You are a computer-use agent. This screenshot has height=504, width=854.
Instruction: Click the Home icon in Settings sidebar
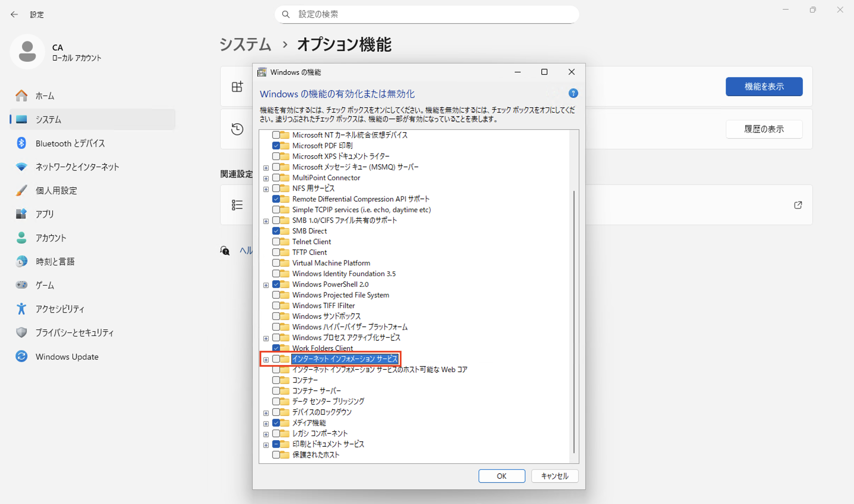[21, 96]
